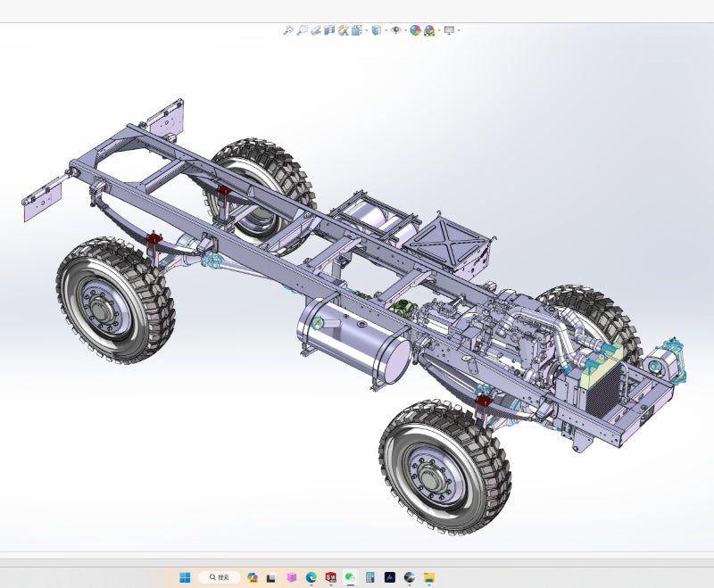Launch Microsoft Edge from the taskbar
The width and height of the screenshot is (714, 588).
pos(311,577)
